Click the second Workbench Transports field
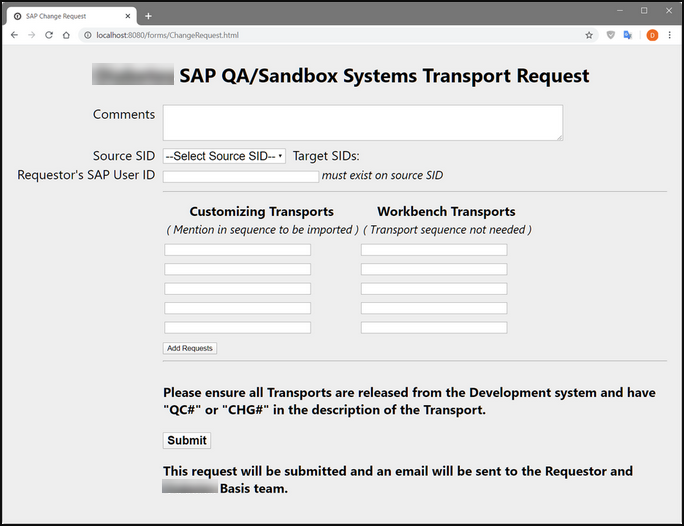This screenshot has width=684, height=526. (x=434, y=269)
